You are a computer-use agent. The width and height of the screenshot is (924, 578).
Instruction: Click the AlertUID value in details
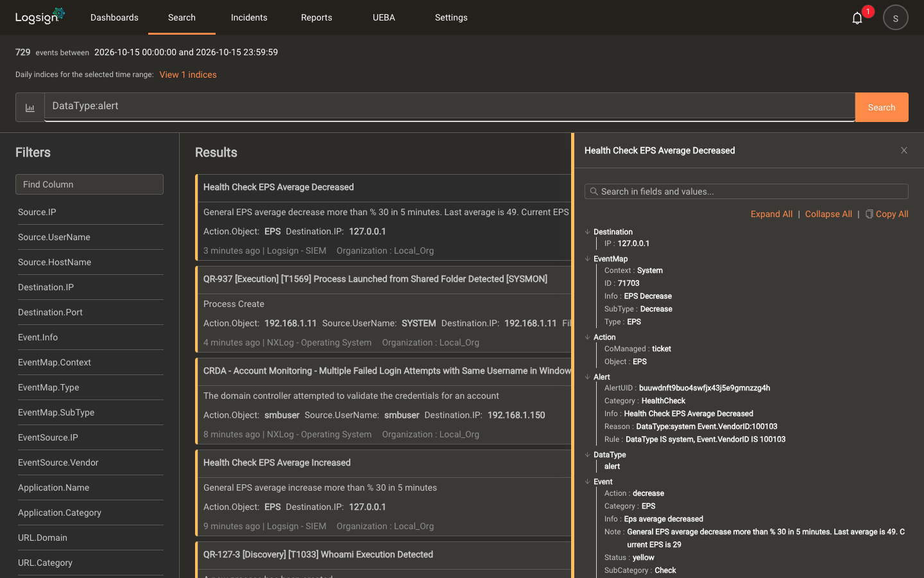[x=705, y=388]
